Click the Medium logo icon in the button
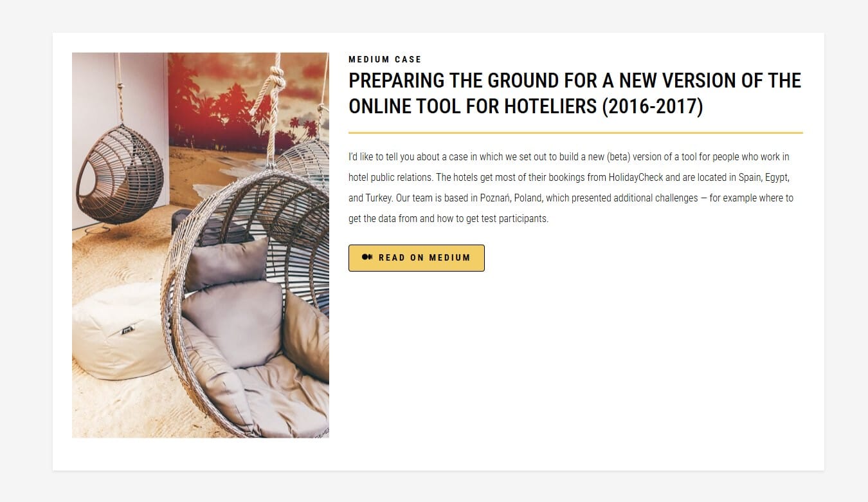The width and height of the screenshot is (868, 502). (x=367, y=257)
